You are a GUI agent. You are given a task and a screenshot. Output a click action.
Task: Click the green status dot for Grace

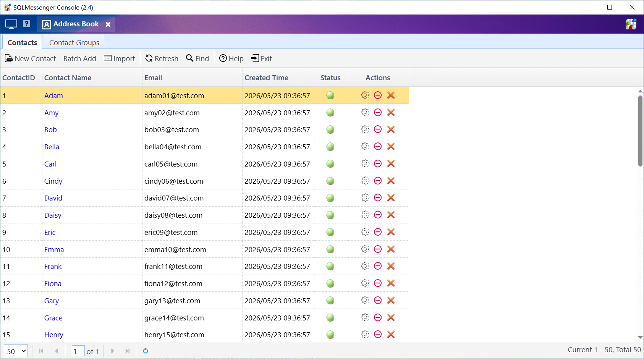coord(330,318)
